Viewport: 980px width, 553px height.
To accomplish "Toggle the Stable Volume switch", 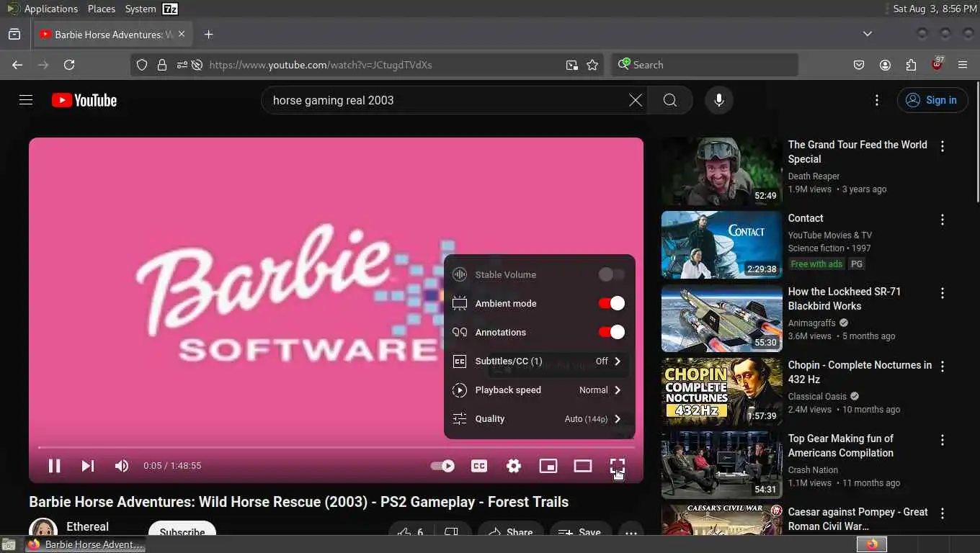I will (612, 274).
